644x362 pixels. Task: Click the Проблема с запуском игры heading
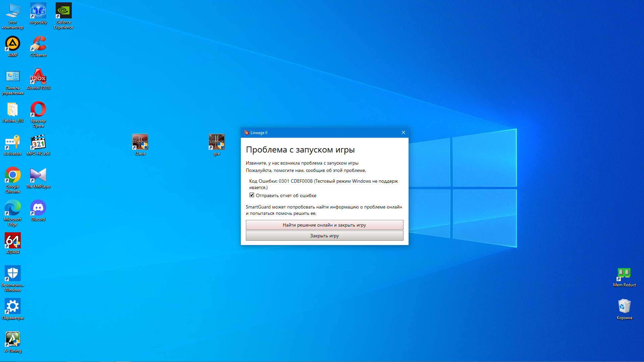point(300,149)
